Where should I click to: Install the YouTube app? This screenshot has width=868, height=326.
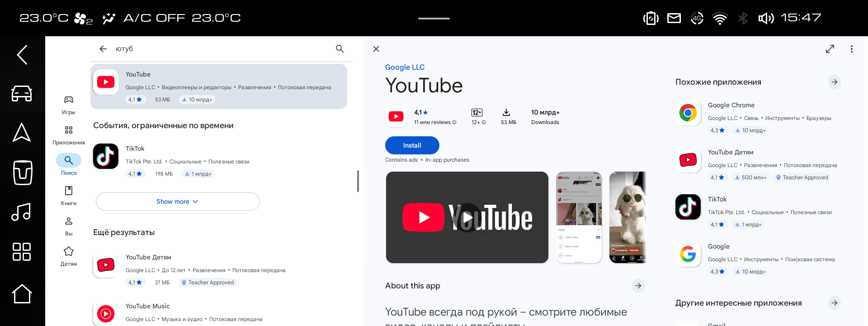pyautogui.click(x=412, y=145)
